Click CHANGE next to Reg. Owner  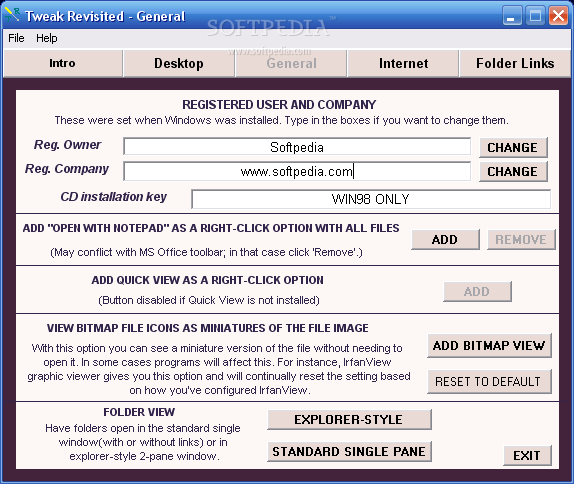[513, 148]
